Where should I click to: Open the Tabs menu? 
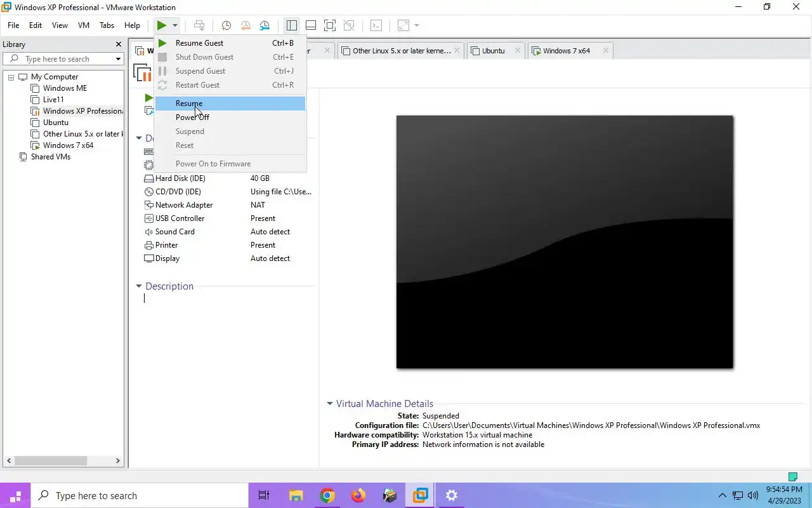coord(107,25)
